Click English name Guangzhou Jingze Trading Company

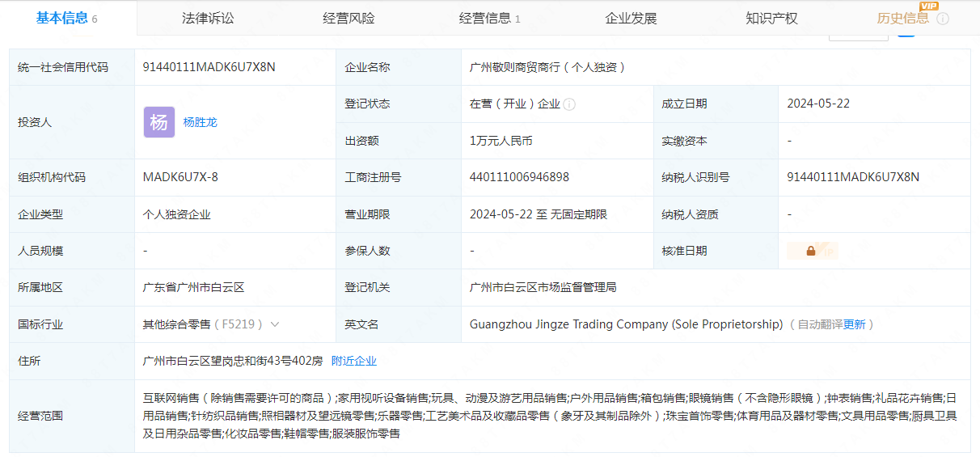(627, 324)
